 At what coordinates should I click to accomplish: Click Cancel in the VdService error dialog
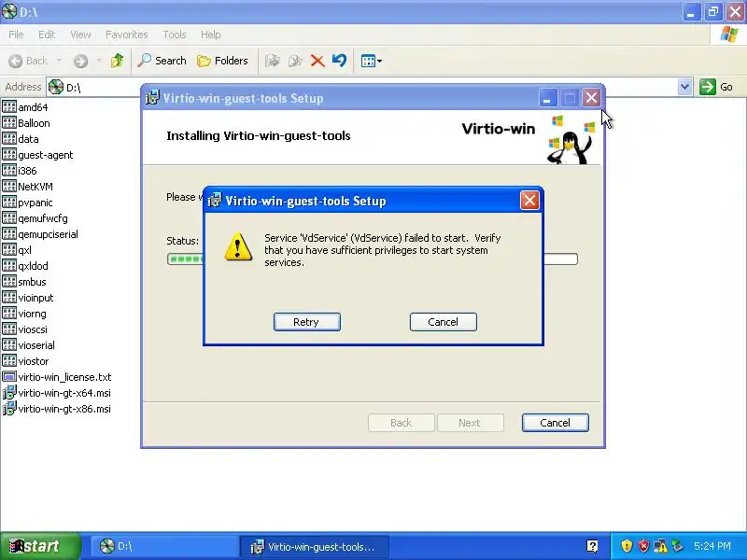tap(443, 322)
